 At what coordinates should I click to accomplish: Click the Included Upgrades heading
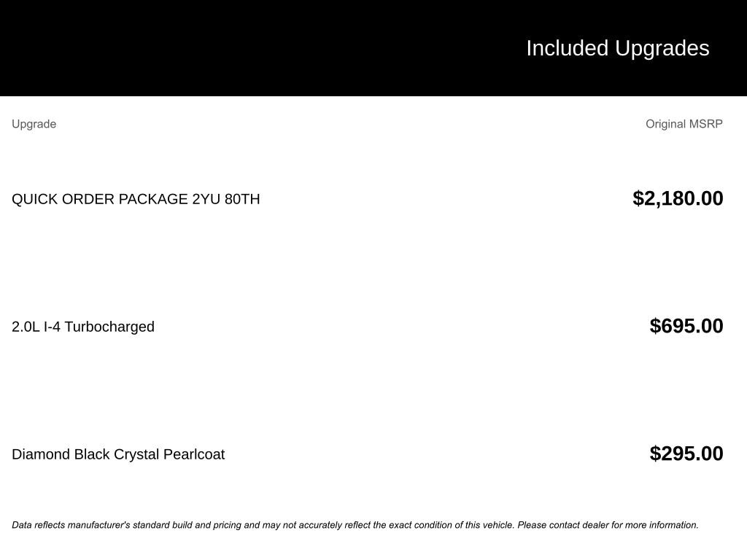click(x=617, y=48)
